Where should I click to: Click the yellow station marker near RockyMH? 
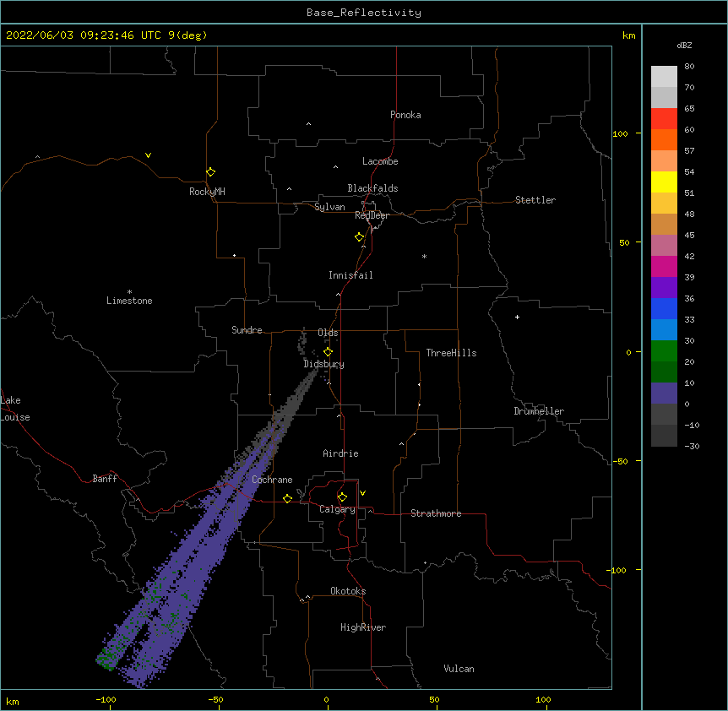click(x=210, y=171)
